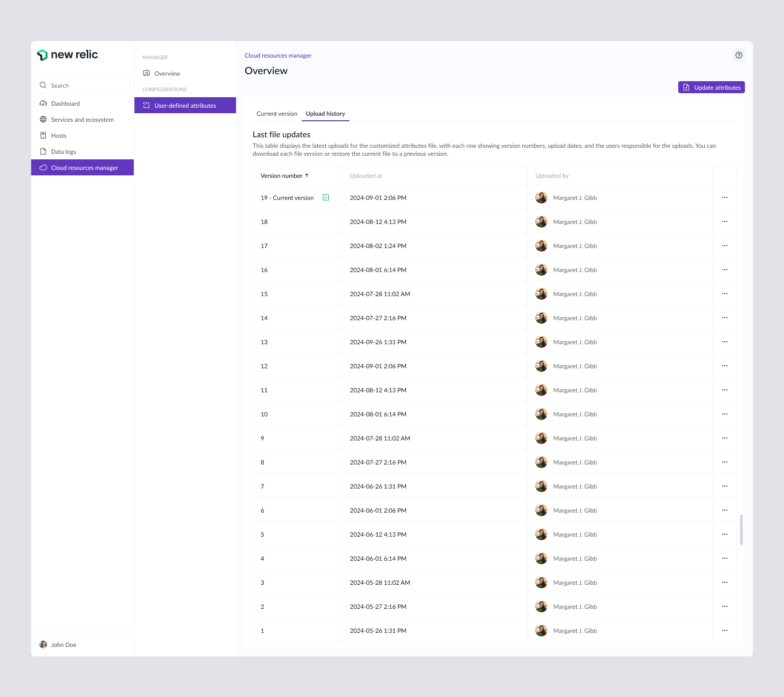Open the actions menu for version 18

(x=725, y=221)
